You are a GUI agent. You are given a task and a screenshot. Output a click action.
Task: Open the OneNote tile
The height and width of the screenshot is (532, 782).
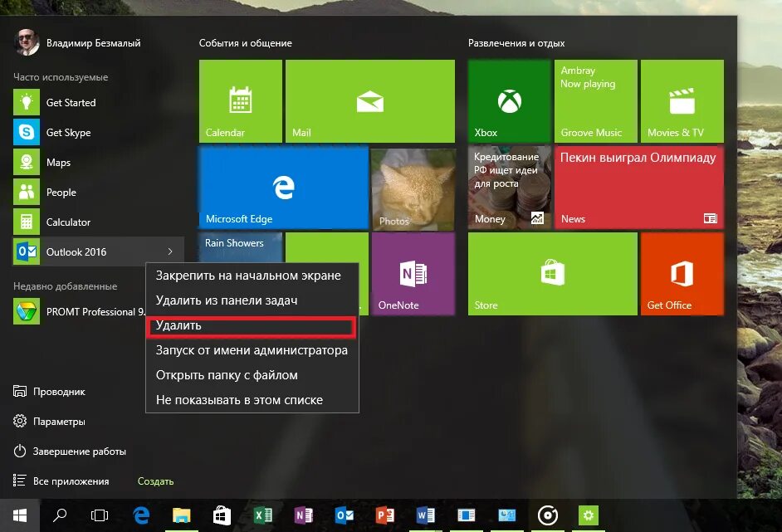pyautogui.click(x=413, y=274)
